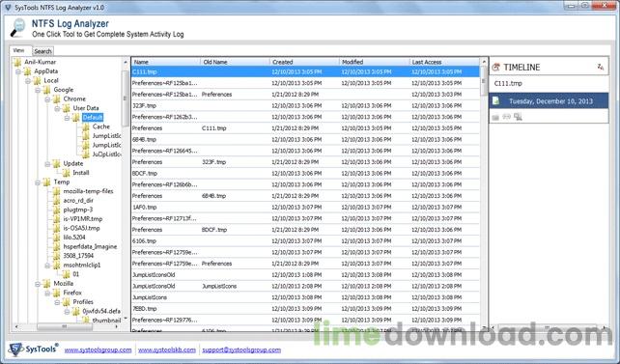Click the file list vertical scrollbar thumb
Viewport: 620px width, 364px height.
pos(484,81)
